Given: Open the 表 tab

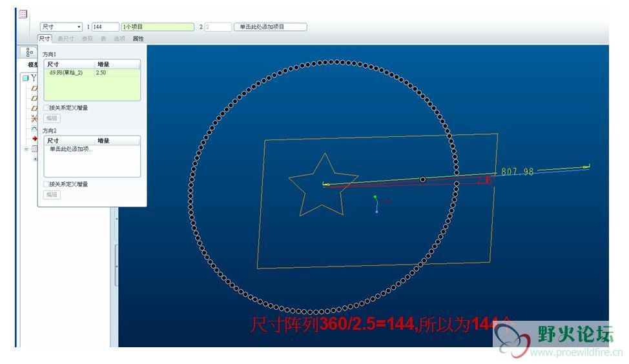Looking at the screenshot, I should [x=103, y=39].
